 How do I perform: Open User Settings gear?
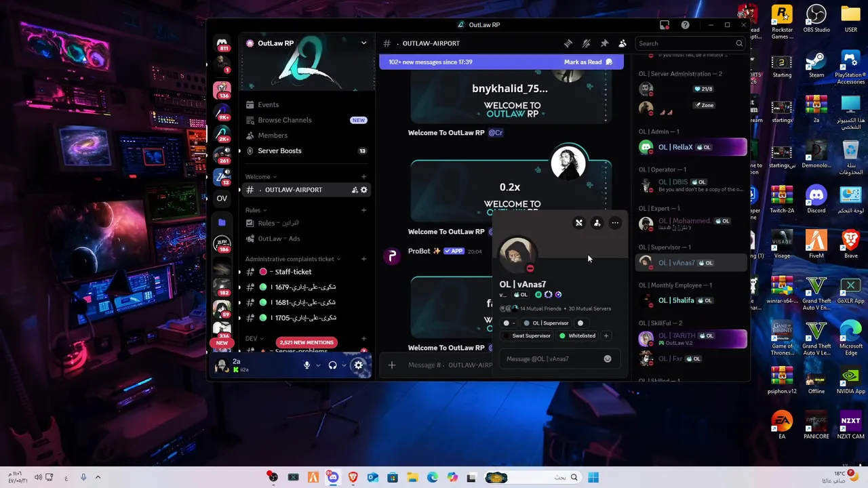pos(358,365)
